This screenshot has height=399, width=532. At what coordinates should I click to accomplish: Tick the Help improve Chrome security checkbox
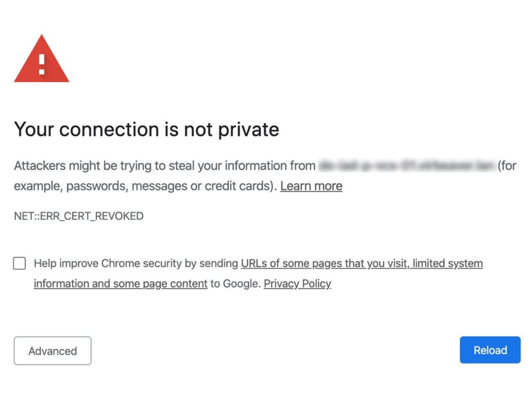click(19, 263)
